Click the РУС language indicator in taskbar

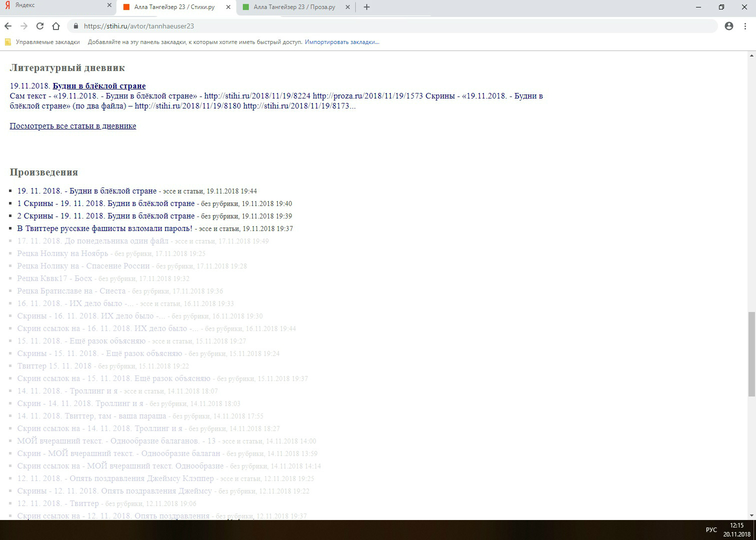711,530
